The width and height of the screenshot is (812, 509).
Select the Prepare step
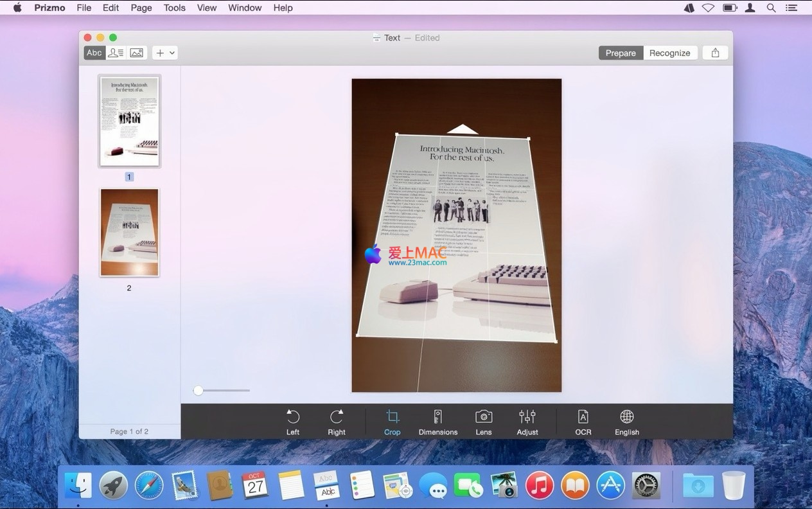click(x=621, y=53)
